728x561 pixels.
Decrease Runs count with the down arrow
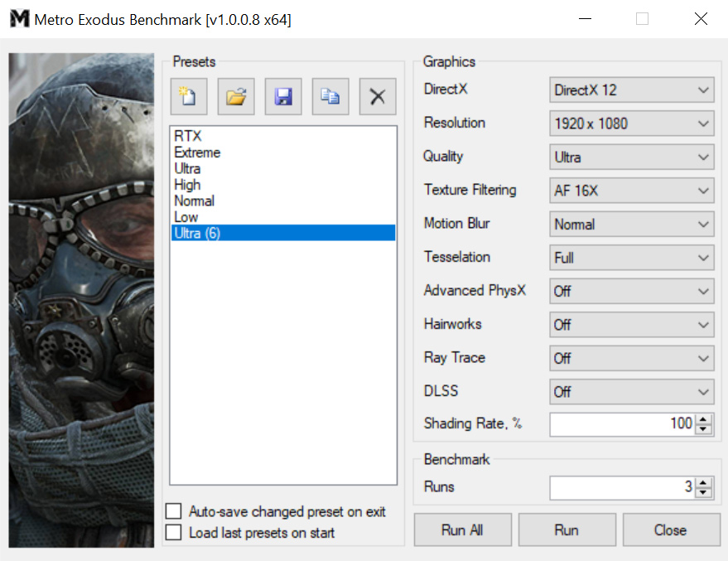click(x=704, y=492)
